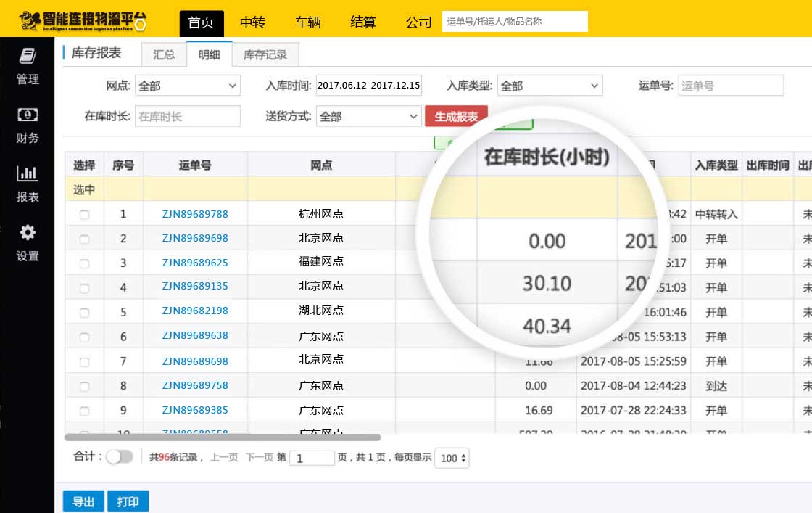Change rows-per-page selector showing 100

pyautogui.click(x=454, y=459)
